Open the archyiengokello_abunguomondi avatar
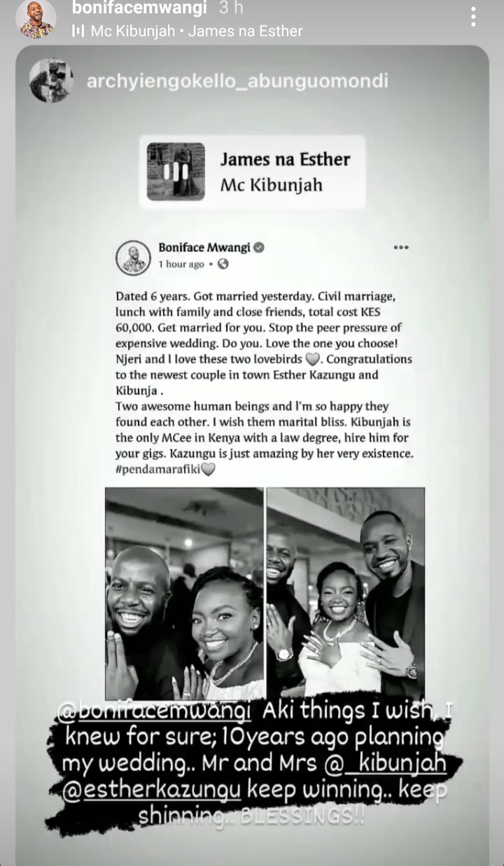The image size is (504, 866). coord(51,81)
